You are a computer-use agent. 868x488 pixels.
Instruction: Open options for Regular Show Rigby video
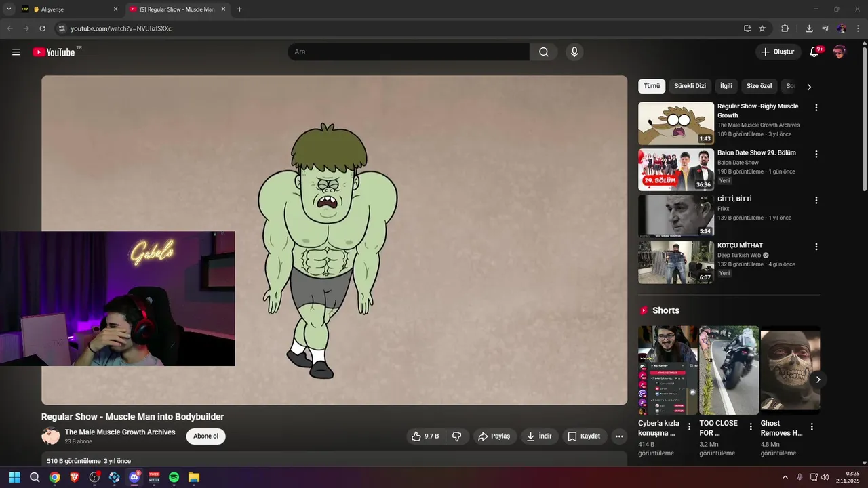tap(816, 108)
